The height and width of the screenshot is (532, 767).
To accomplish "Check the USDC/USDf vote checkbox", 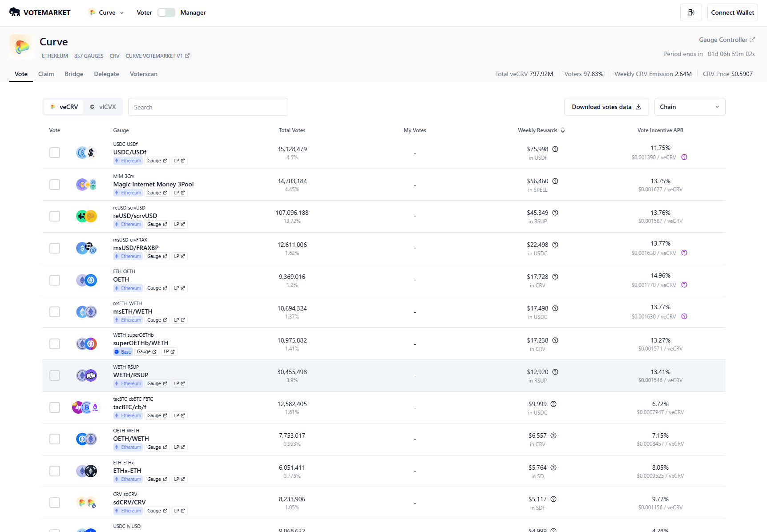I will [55, 153].
